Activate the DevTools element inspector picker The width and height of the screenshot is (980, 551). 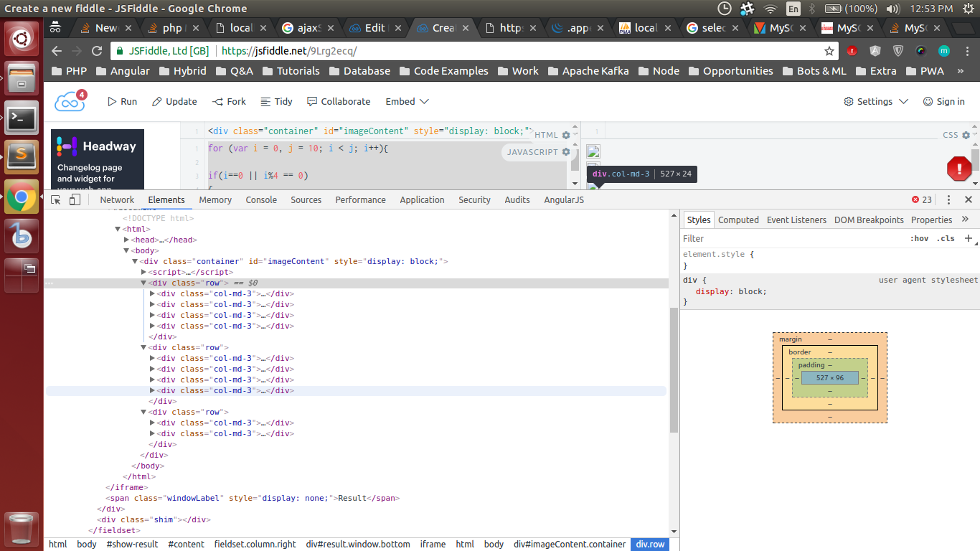[56, 200]
